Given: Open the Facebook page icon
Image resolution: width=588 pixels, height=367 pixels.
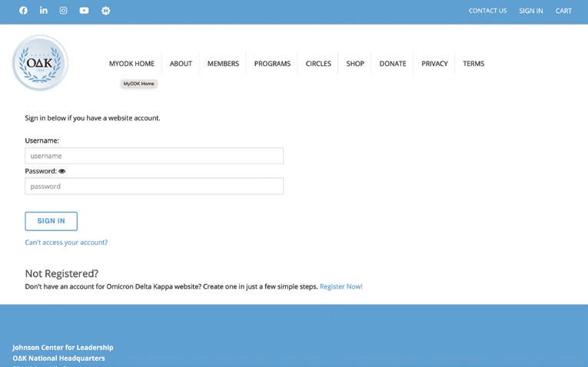Looking at the screenshot, I should coord(23,11).
